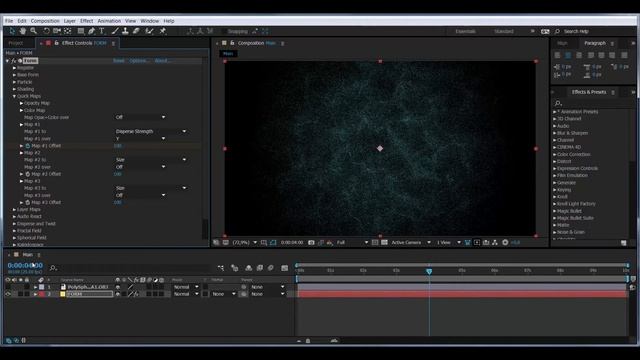Click the Search Help magnifier icon

coord(557,31)
